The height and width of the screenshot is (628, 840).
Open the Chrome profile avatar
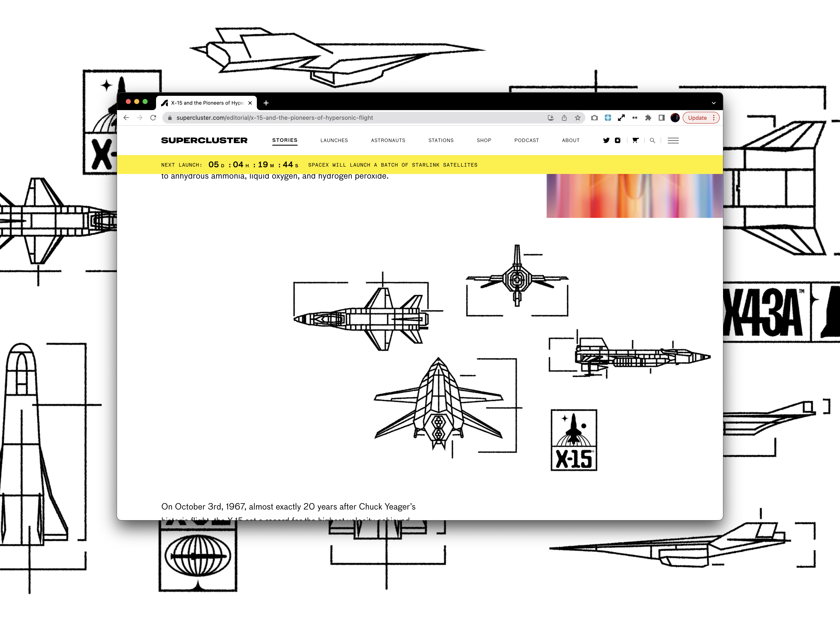pyautogui.click(x=675, y=118)
